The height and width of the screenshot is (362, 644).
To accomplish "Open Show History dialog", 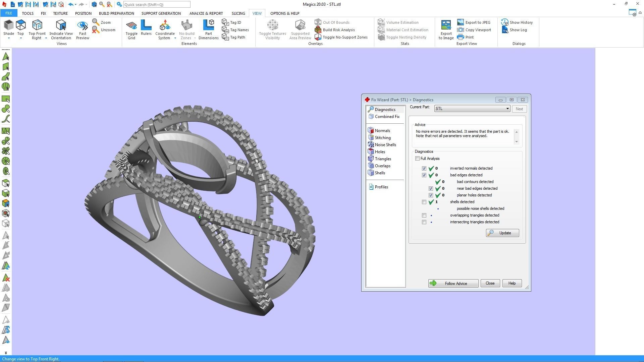I will click(517, 22).
